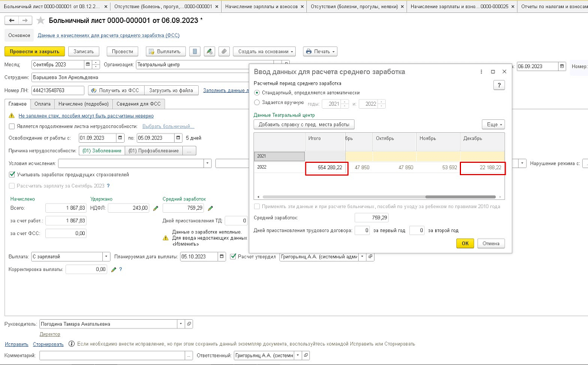Open the 'Еще' dropdown in dialog
The image size is (588, 365).
pyautogui.click(x=493, y=125)
